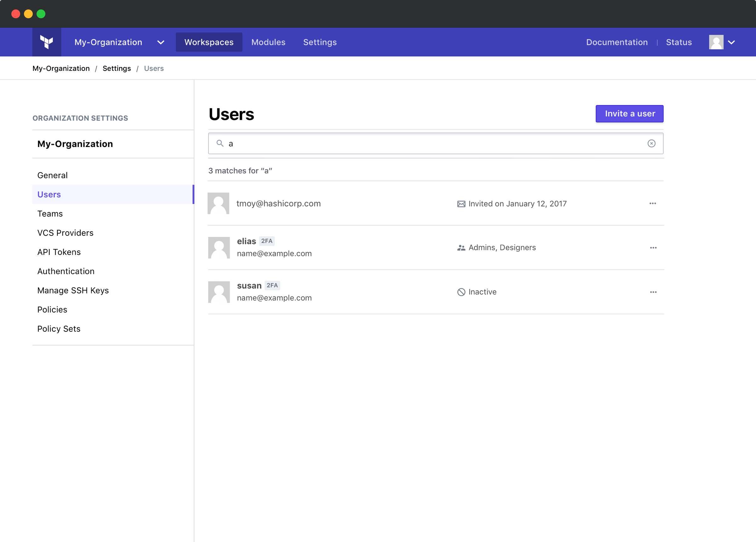Click the envelope invited icon

461,204
